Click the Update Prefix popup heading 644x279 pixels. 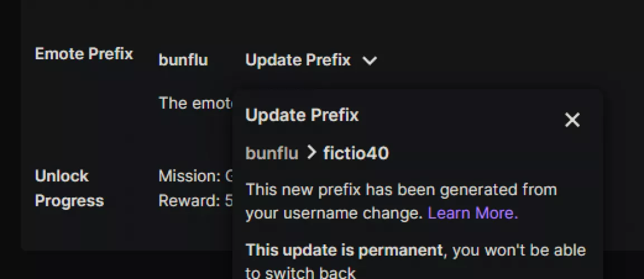302,116
